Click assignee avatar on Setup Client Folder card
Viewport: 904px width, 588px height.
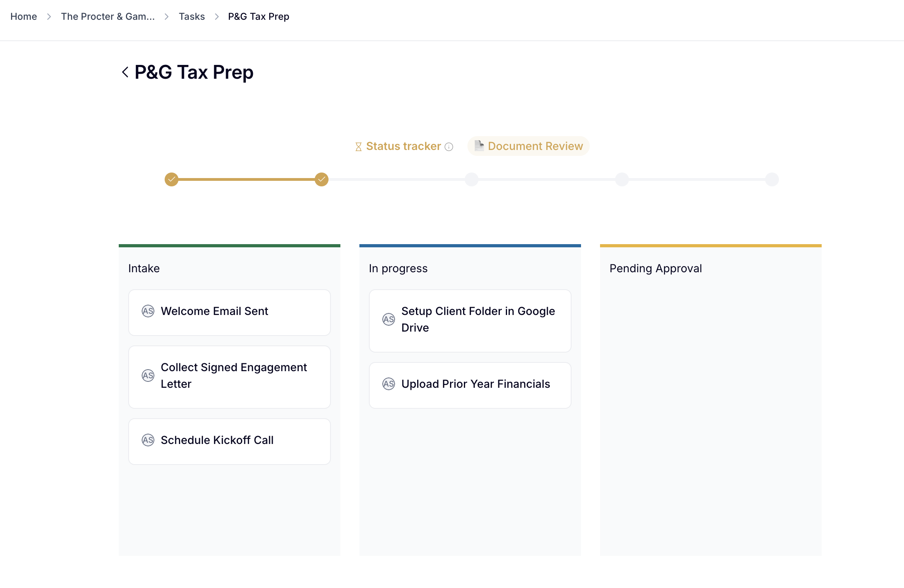coord(389,319)
